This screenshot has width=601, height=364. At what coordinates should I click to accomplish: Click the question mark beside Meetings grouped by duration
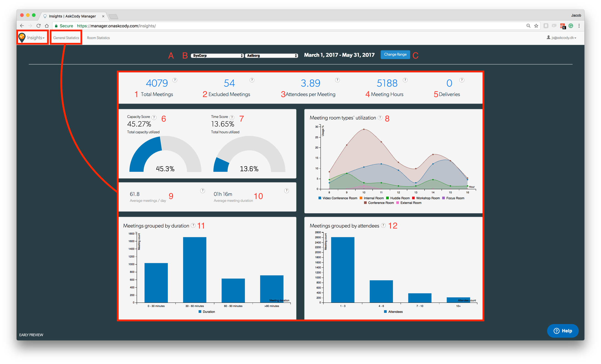pos(193,225)
